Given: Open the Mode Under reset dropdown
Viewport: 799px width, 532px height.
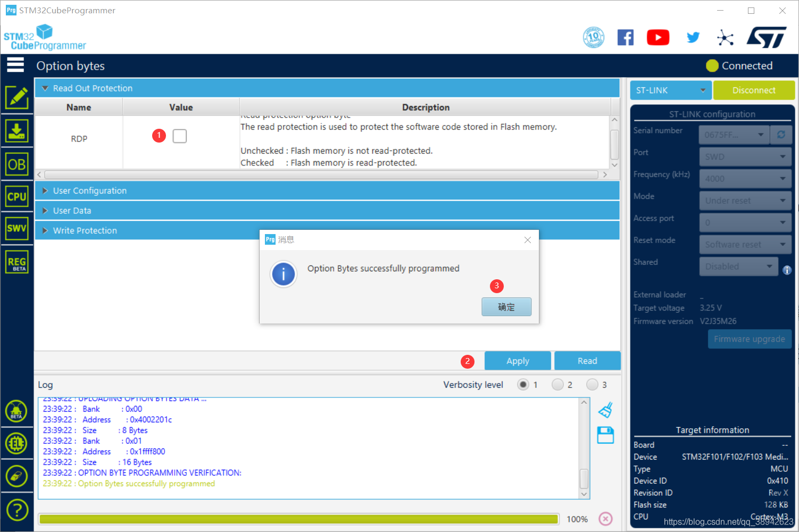Looking at the screenshot, I should [x=745, y=201].
